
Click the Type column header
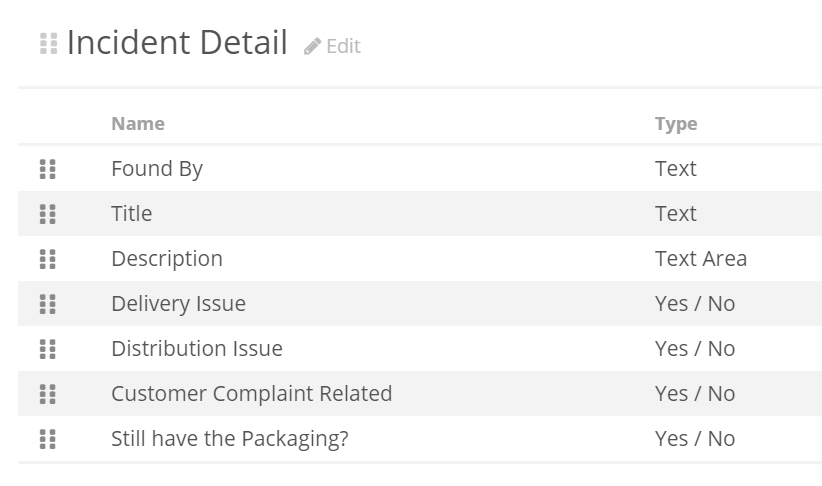pos(676,124)
